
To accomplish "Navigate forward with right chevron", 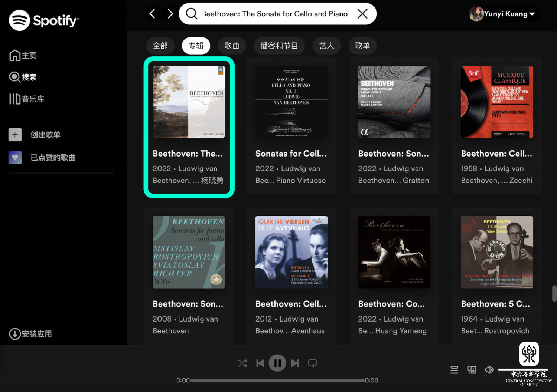I will 170,14.
